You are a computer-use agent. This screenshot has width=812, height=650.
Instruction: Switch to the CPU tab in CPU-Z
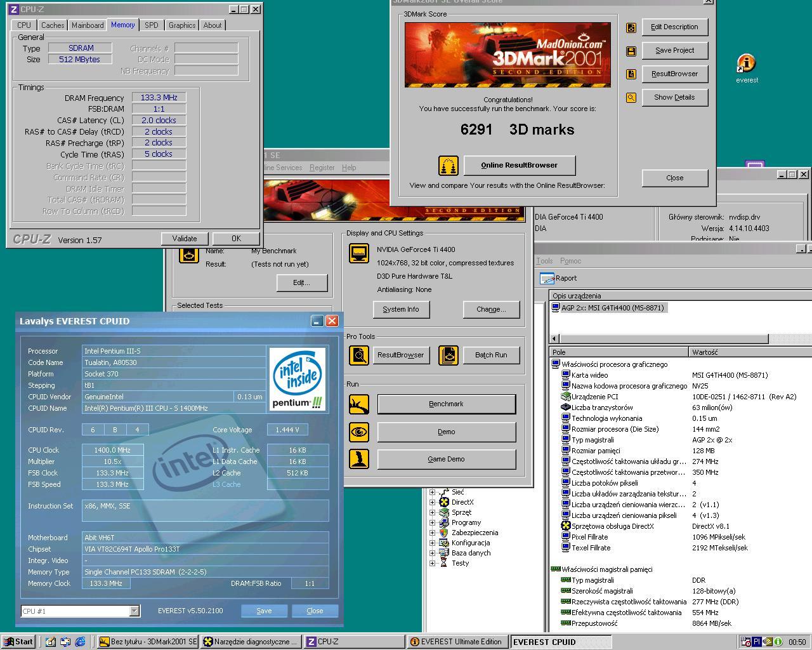24,25
